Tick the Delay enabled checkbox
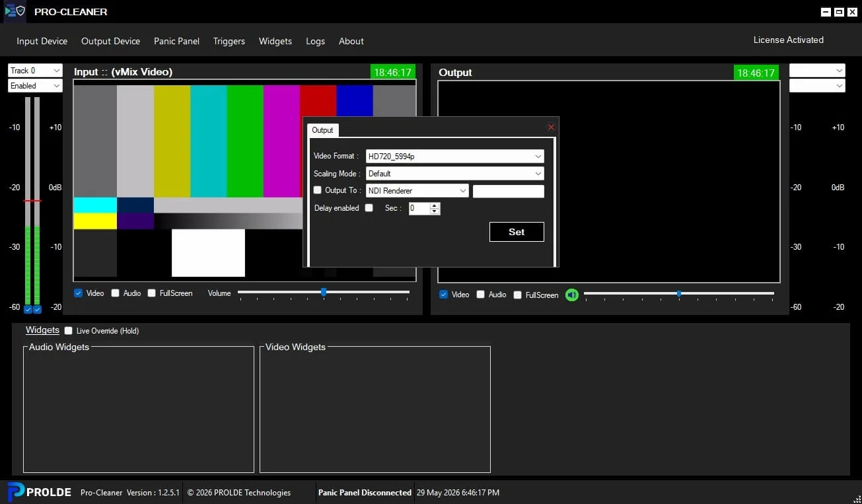862x504 pixels. 369,208
